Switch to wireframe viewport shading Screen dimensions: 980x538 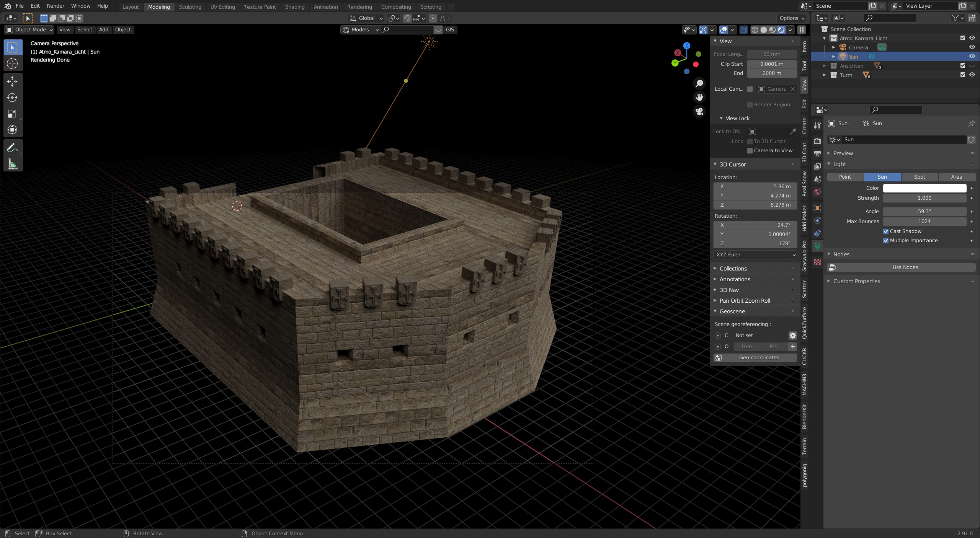pos(755,30)
